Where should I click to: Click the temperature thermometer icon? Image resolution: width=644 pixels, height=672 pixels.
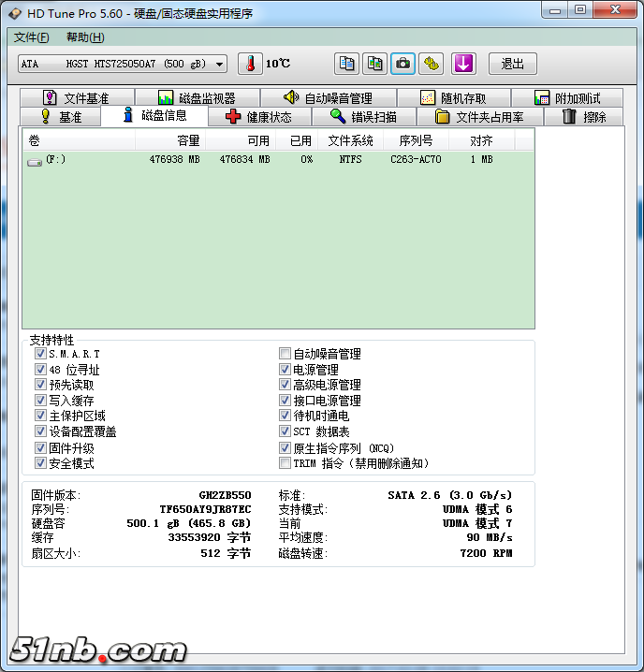250,64
